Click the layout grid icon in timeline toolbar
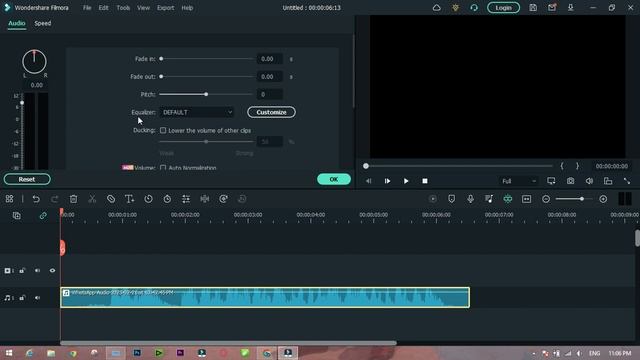Screen dimensions: 640x360 pyautogui.click(x=9, y=199)
